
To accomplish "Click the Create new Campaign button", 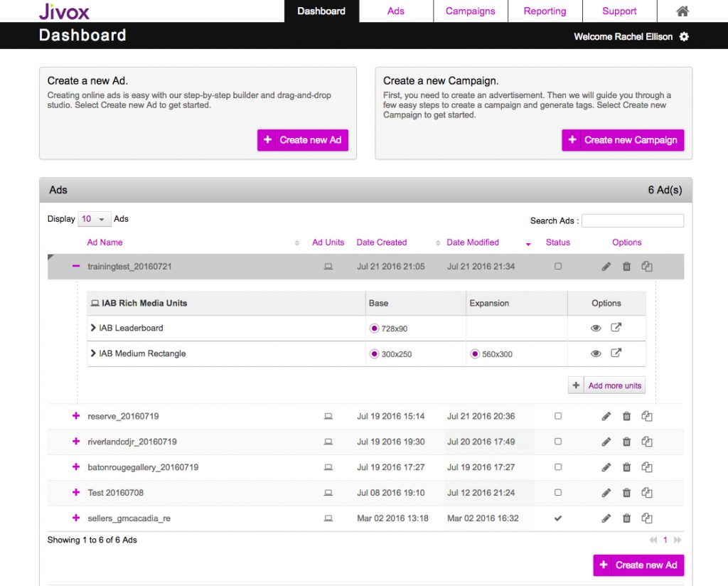I will (x=623, y=140).
